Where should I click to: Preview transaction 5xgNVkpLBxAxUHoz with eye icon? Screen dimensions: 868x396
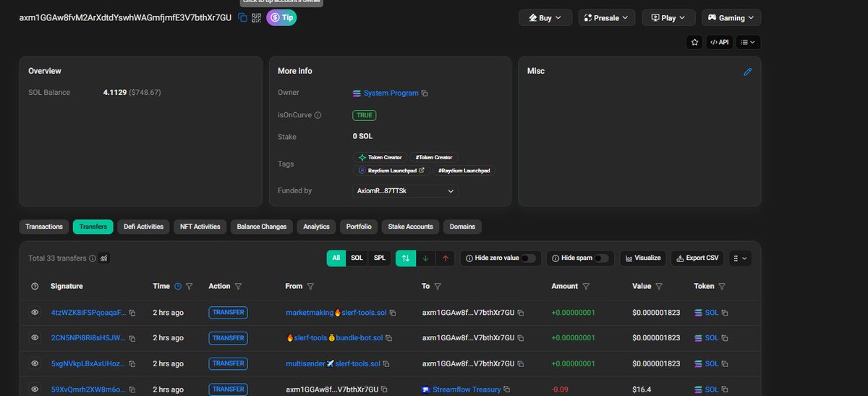tap(35, 363)
